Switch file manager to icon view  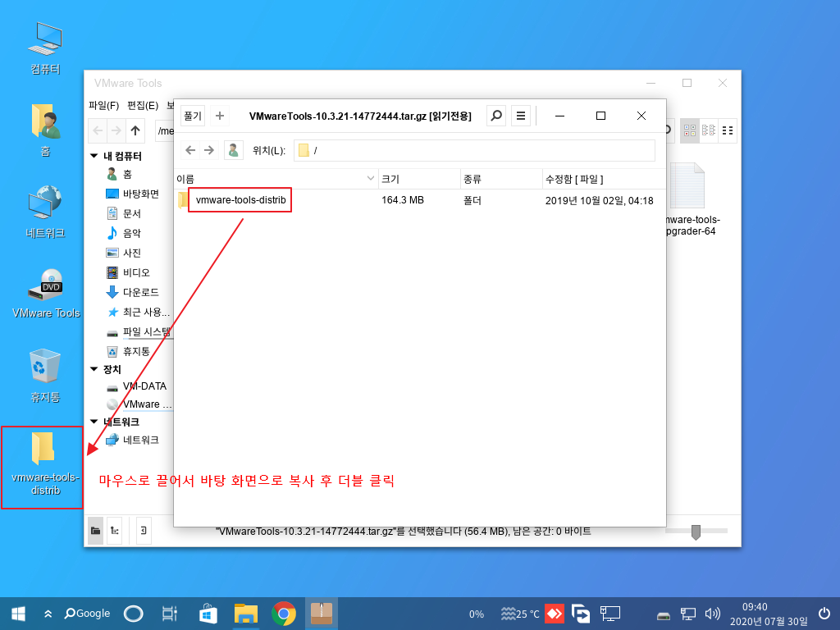coord(689,130)
